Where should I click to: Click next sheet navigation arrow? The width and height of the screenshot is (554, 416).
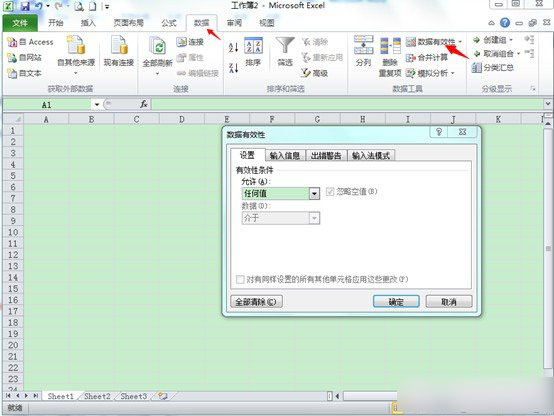coord(26,396)
